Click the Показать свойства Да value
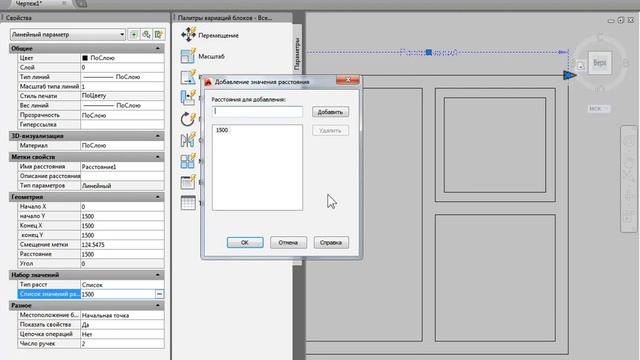This screenshot has height=360, width=640. point(122,324)
